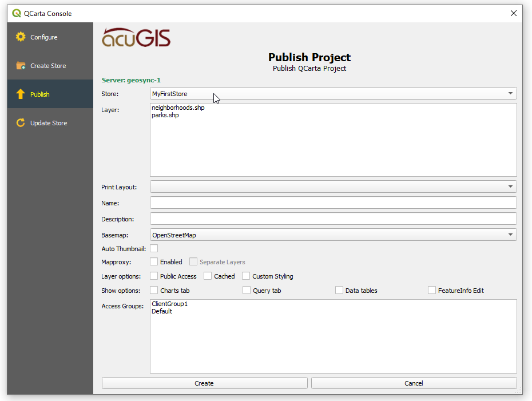Click the acuGIS logo
The width and height of the screenshot is (532, 401).
(136, 37)
